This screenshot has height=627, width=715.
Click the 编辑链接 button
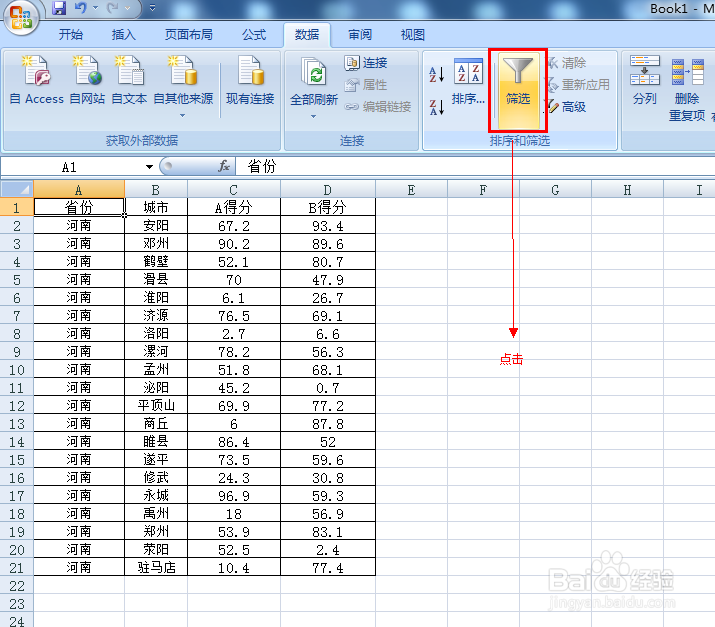click(x=378, y=107)
